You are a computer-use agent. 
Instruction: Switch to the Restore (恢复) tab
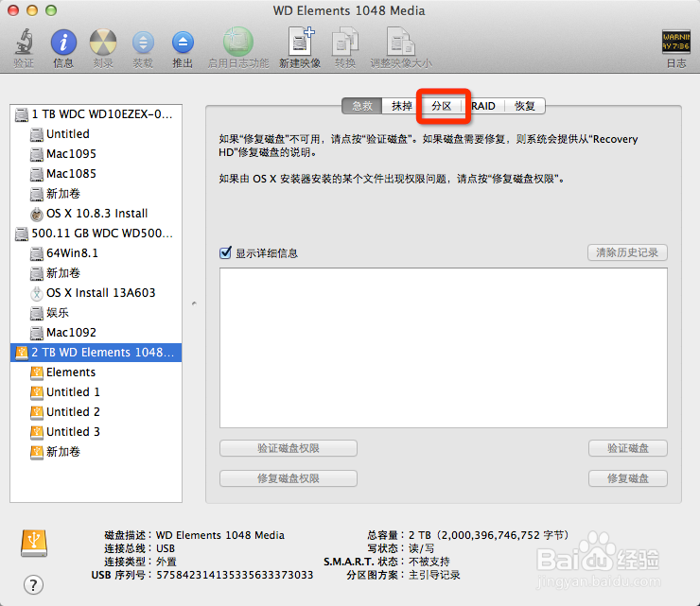(525, 106)
